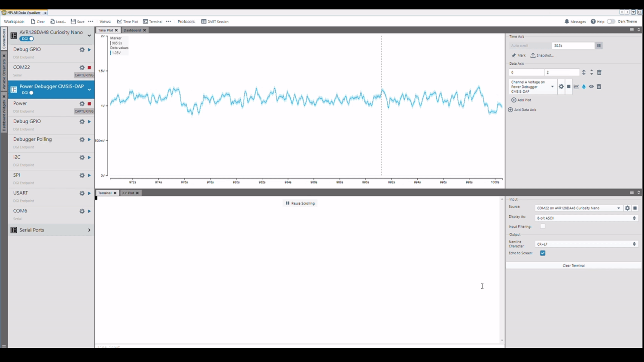Add Data Axis to the time plot
Screen dimensions: 644x362
(522, 110)
